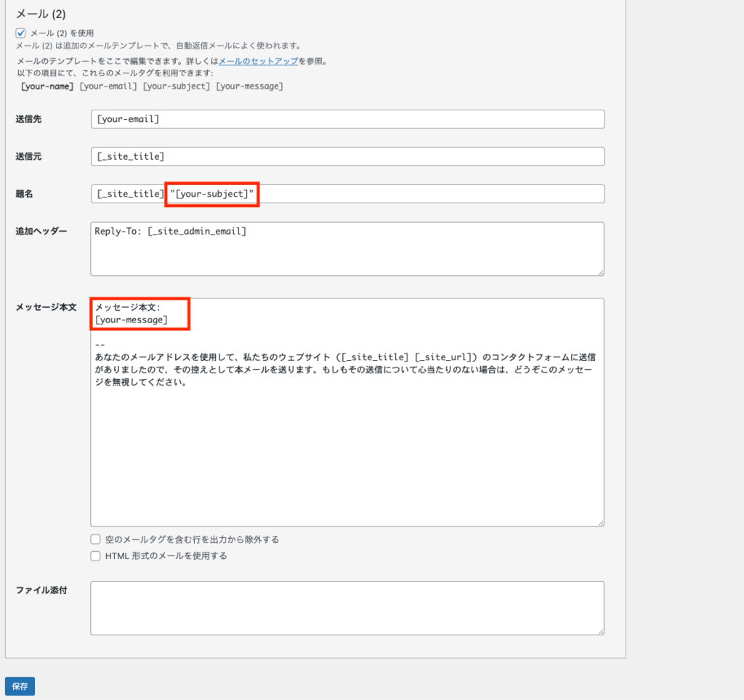This screenshot has width=744, height=700.
Task: Enable HTML 形式のメールを使用する checkbox
Action: [x=95, y=556]
